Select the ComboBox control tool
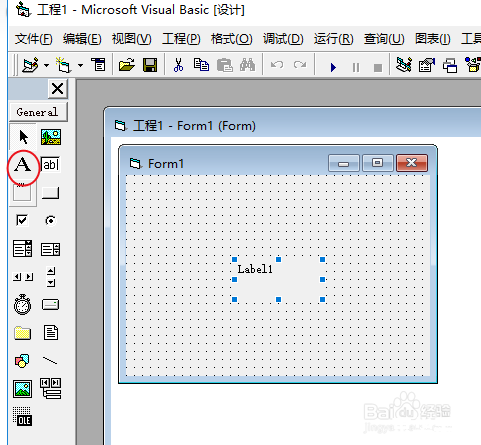Screen dimensions: 481x445 (x=22, y=249)
